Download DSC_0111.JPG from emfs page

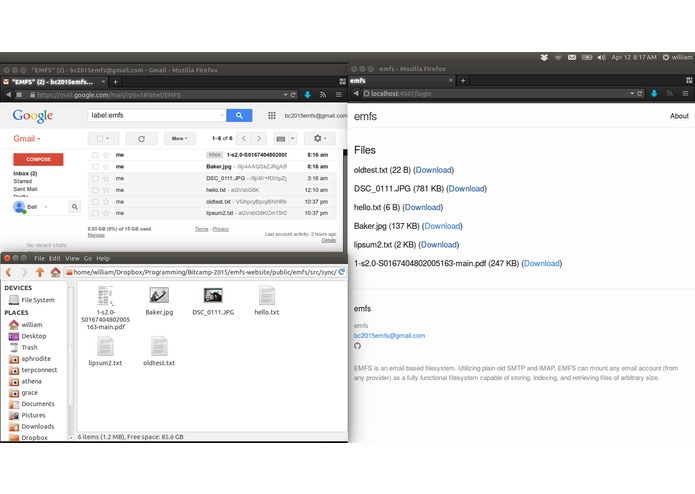467,189
